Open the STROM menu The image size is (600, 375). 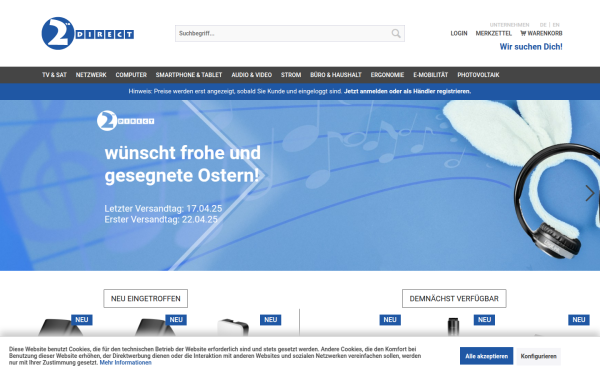point(291,75)
